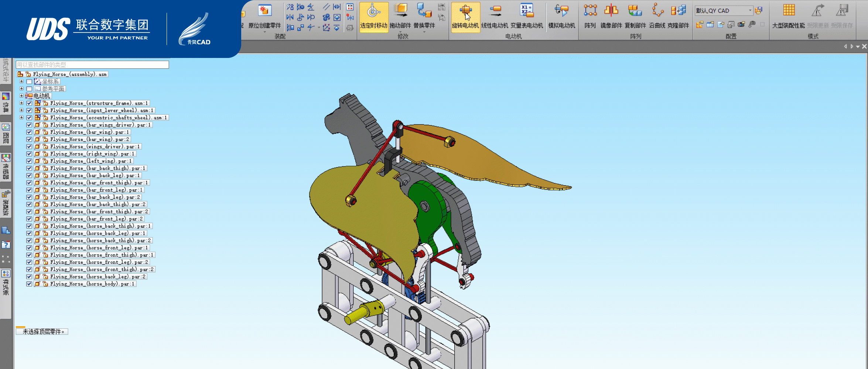Click the next document tab arrow
Screen dimensions: 868x369
tap(852, 46)
